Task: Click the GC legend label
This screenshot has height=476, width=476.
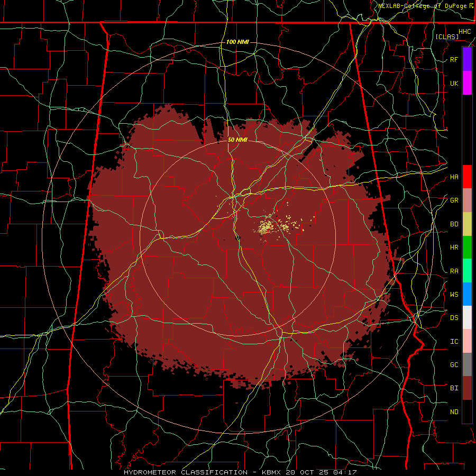Action: 454,365
